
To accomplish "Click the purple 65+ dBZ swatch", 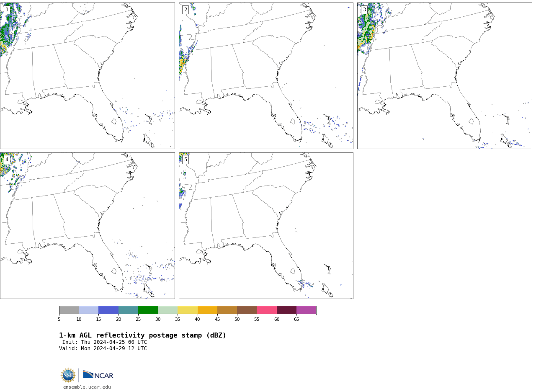I will tap(307, 310).
